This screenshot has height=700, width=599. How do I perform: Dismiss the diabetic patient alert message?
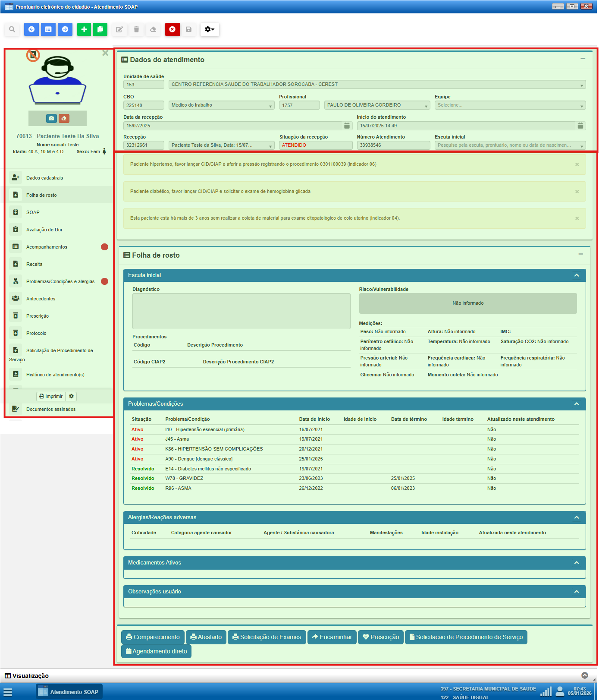577,192
